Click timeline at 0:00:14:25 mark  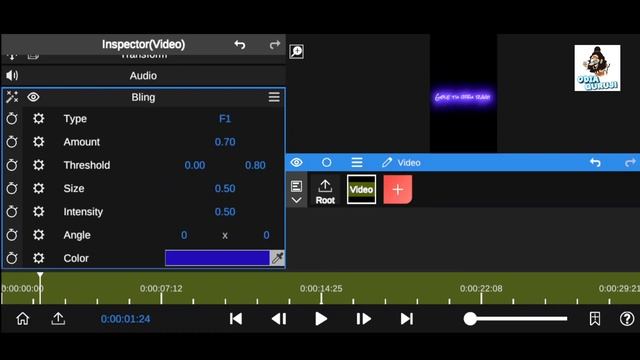[321, 289]
